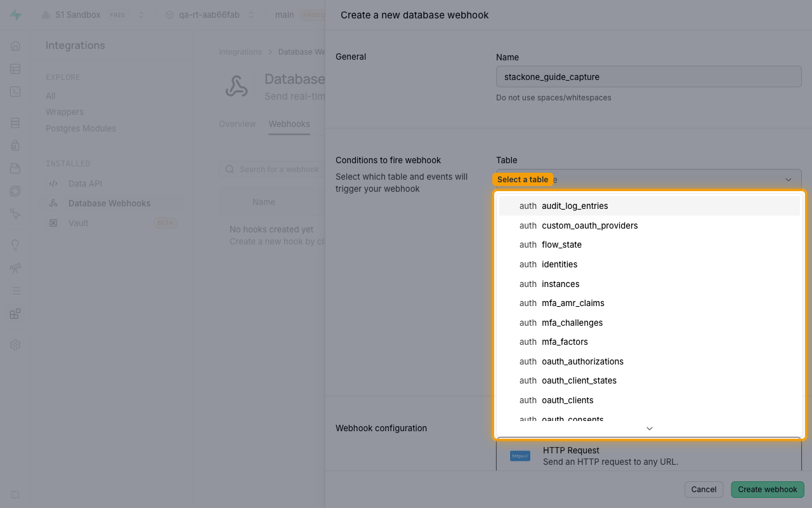Click the Vault icon in Installed list
This screenshot has height=508, width=812.
pos(53,223)
